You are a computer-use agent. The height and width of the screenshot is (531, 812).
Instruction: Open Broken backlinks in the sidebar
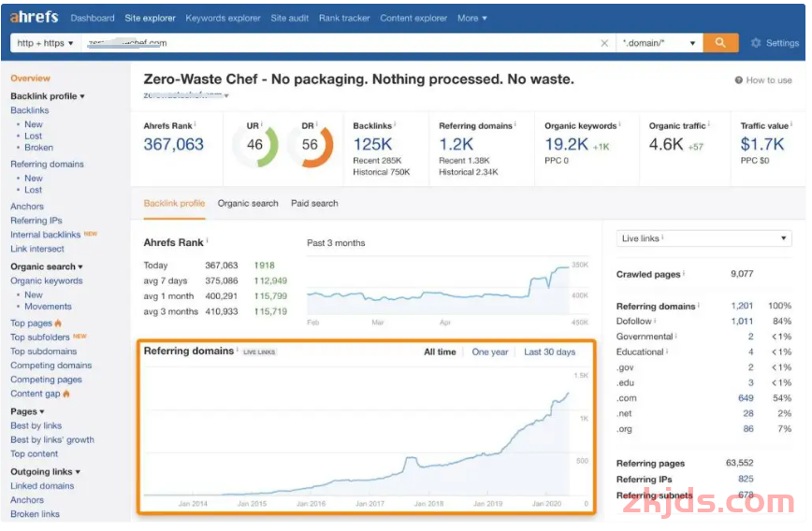39,148
